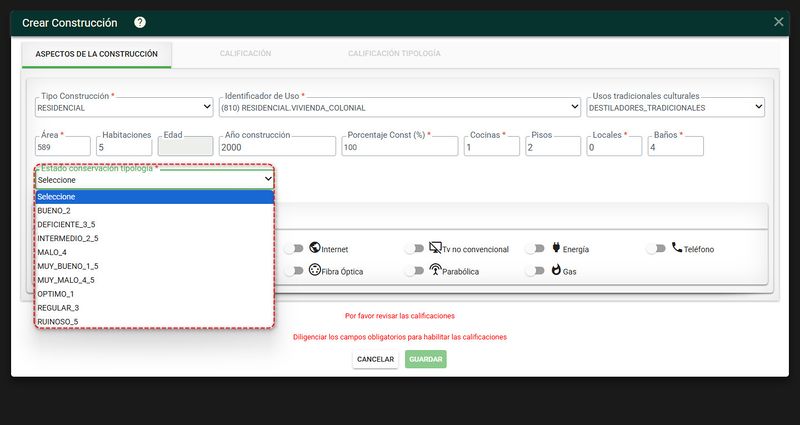Image resolution: width=800 pixels, height=425 pixels.
Task: Click 'Diligenciar los campos obligatorios' message
Action: point(400,337)
